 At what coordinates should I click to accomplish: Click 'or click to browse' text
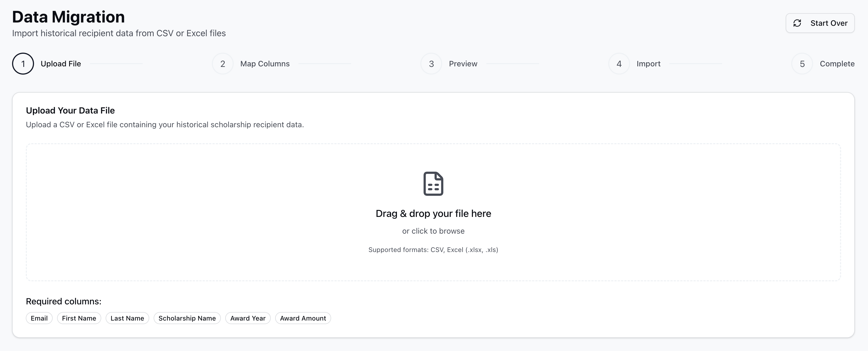coord(433,231)
